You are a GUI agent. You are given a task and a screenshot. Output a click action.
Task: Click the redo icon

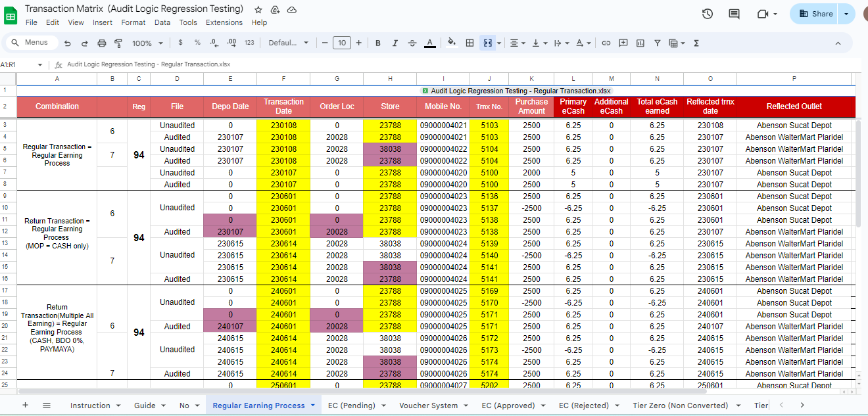coord(84,43)
